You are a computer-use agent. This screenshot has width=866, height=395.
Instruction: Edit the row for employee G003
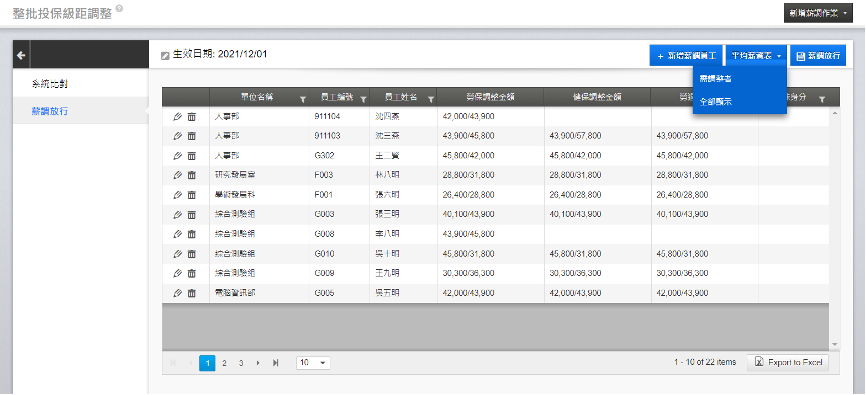click(177, 214)
